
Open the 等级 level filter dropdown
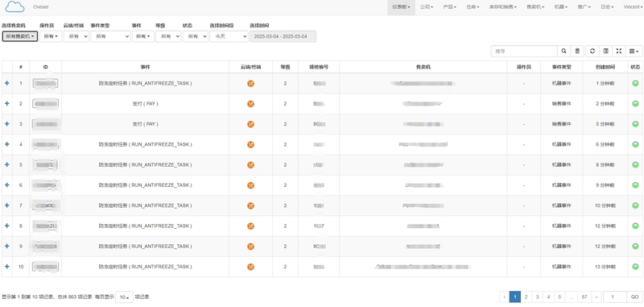(x=168, y=36)
